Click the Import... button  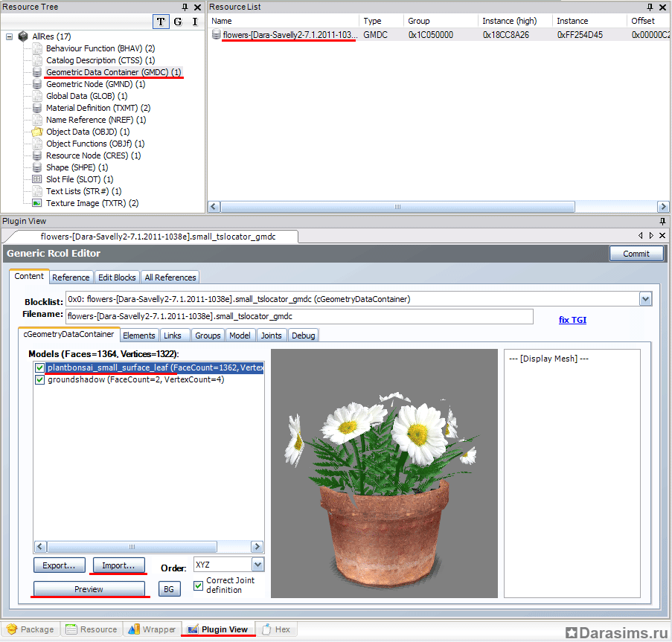(118, 565)
